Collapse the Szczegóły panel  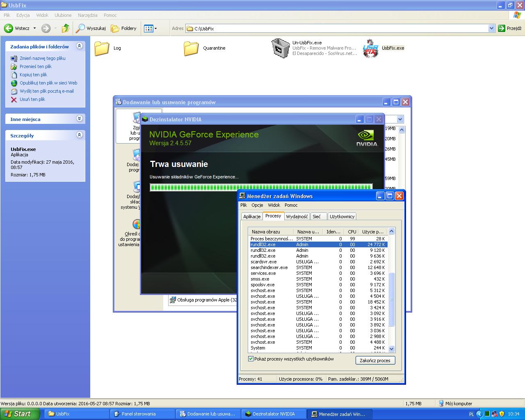click(x=80, y=135)
